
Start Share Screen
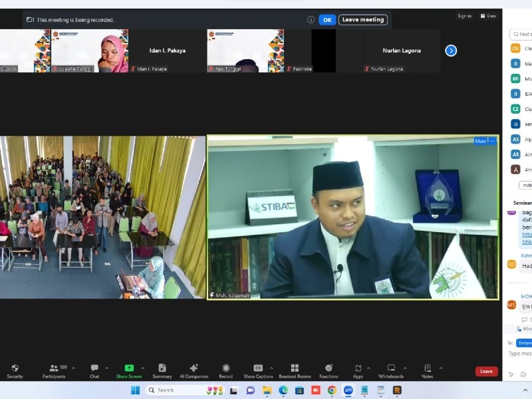click(129, 371)
